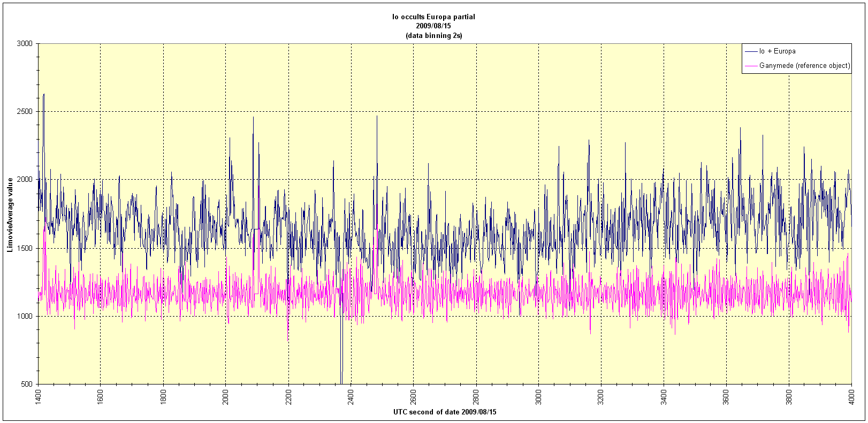Screen dimensions: 868x423
Task: Click y-axis label 3000
Action: click(x=25, y=43)
